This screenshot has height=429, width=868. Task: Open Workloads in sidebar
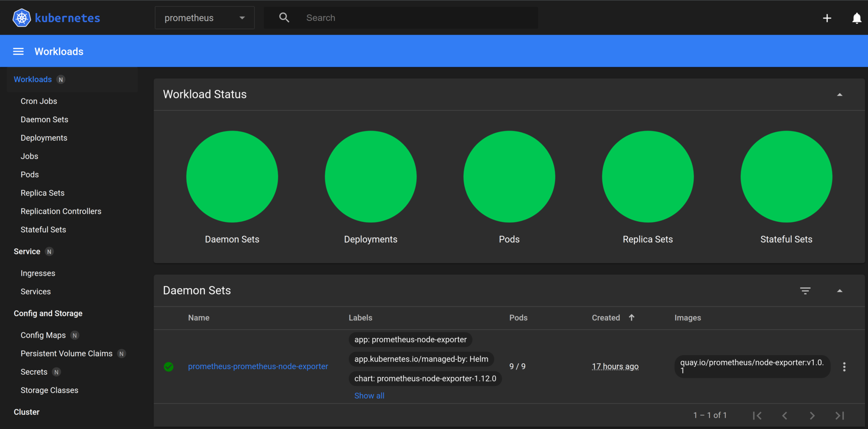[x=33, y=79]
